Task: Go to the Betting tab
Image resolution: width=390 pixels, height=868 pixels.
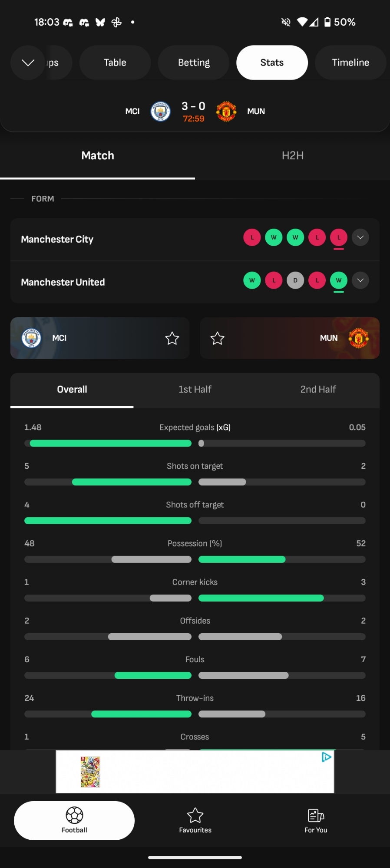Action: (194, 63)
